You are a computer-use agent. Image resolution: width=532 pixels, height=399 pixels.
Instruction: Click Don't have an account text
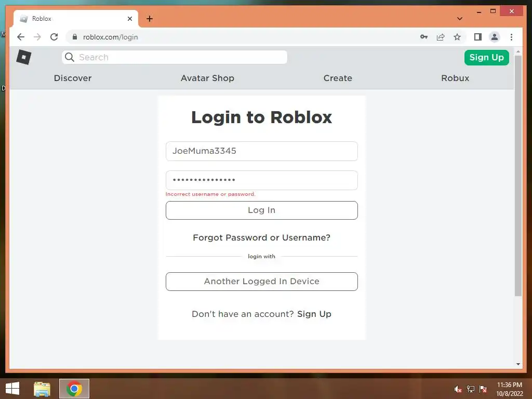pos(243,314)
